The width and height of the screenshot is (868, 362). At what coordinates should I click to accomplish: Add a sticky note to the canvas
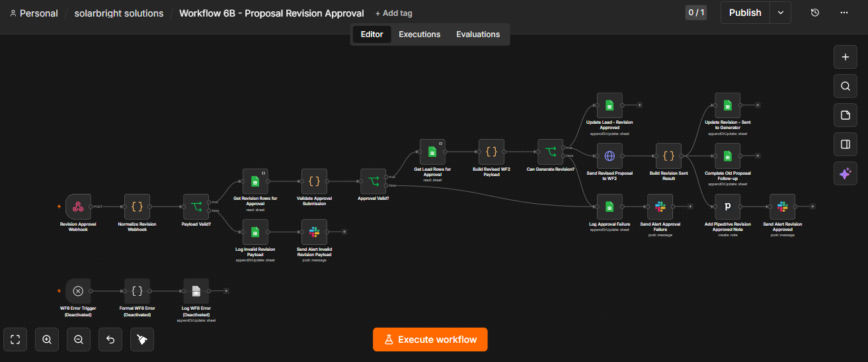tap(845, 115)
